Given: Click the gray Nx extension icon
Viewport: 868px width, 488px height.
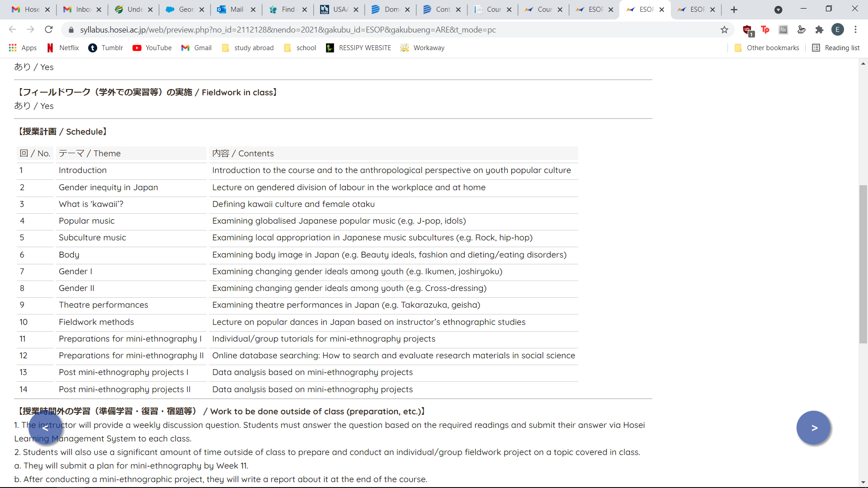Looking at the screenshot, I should point(783,30).
